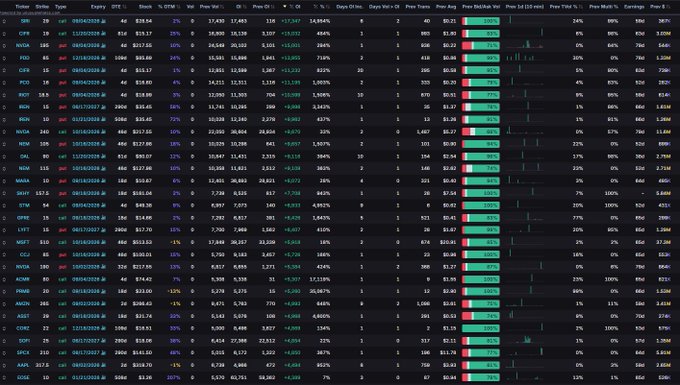Click the small icon starting the CCJ row
Image resolution: width=680 pixels, height=385 pixels.
click(x=4, y=254)
